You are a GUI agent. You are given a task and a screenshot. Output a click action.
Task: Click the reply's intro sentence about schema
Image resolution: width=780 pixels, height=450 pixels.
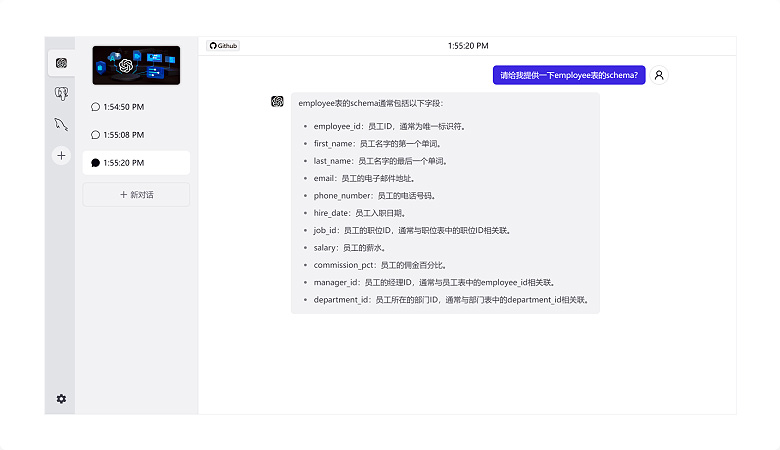click(371, 103)
